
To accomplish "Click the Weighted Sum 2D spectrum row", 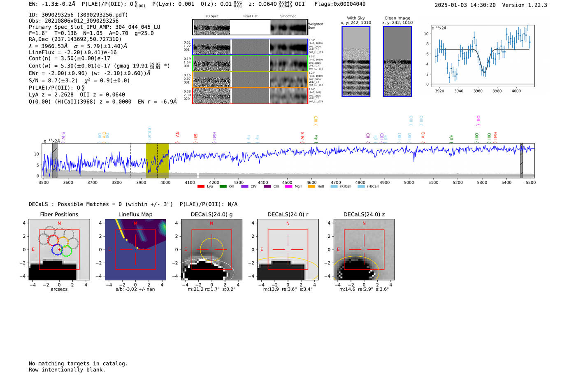I will (x=250, y=27).
